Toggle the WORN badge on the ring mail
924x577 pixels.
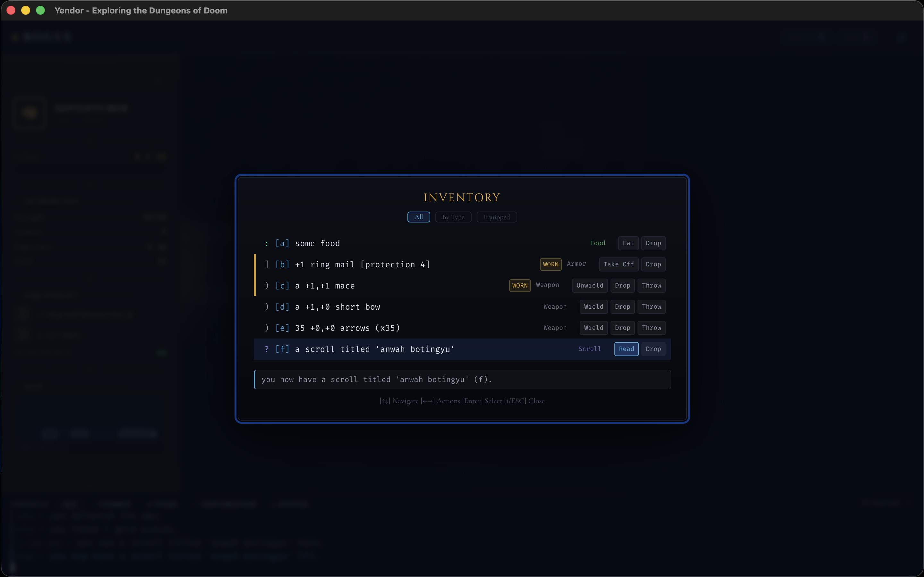pos(550,264)
